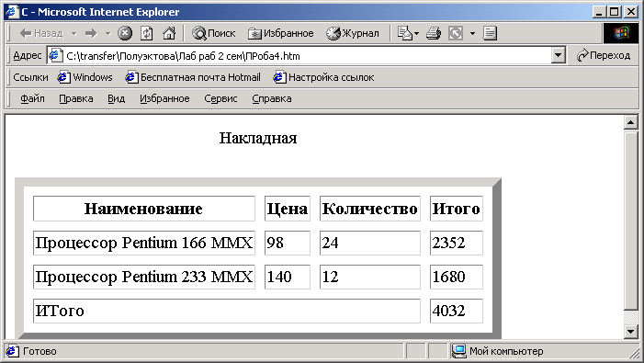This screenshot has height=363, width=644.
Task: Click the Ссылки links bar label
Action: (30, 77)
